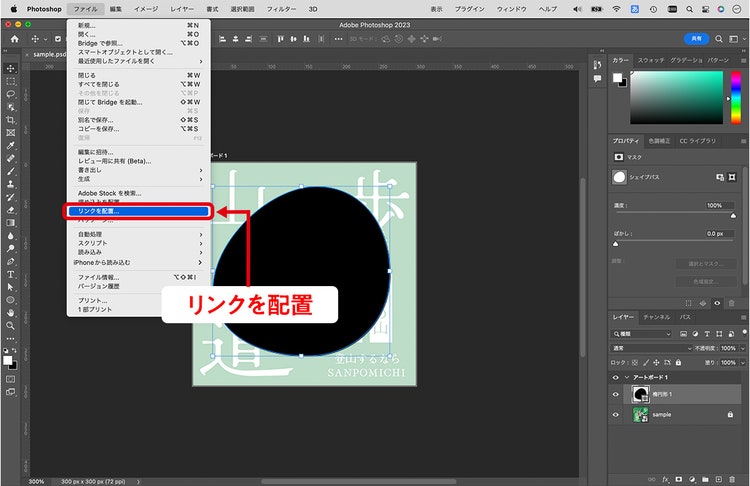Choose リンクを配置 from the File menu
750x486 pixels.
(137, 211)
